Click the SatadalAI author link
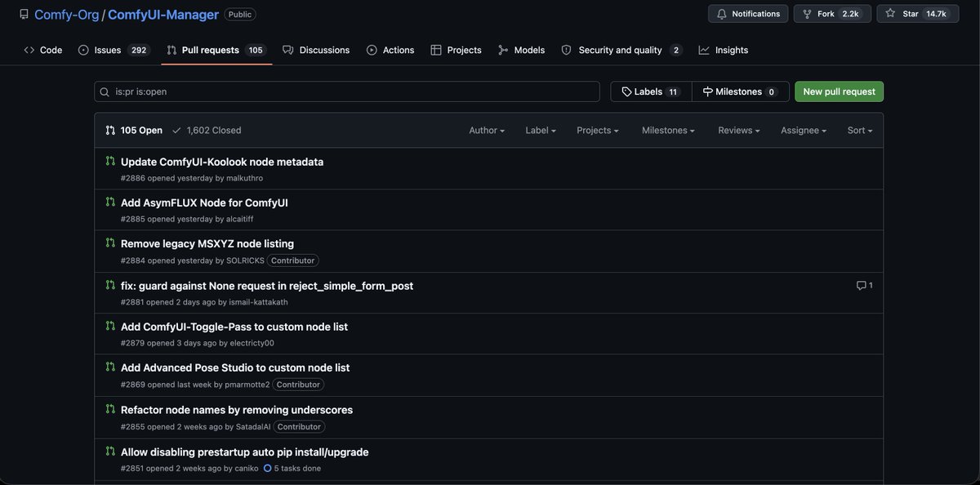The width and height of the screenshot is (980, 485). coord(254,426)
